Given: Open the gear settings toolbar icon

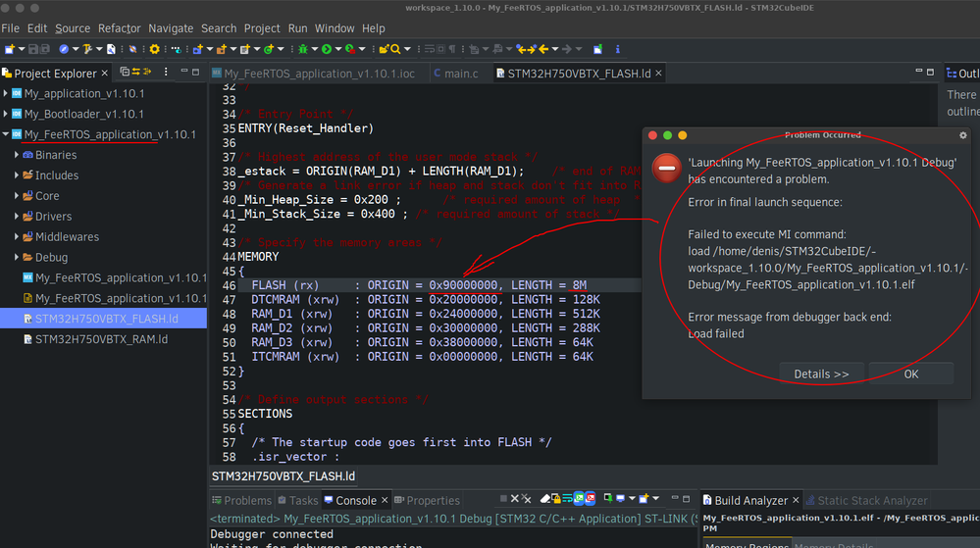Looking at the screenshot, I should 154,49.
